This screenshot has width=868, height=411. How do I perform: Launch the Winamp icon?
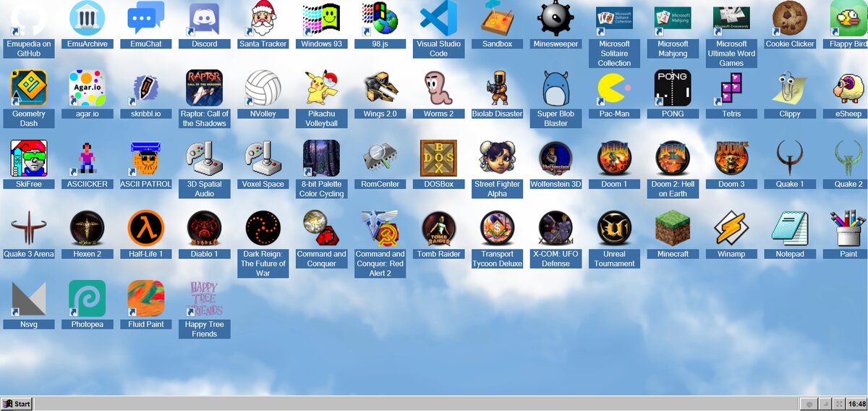[x=731, y=228]
